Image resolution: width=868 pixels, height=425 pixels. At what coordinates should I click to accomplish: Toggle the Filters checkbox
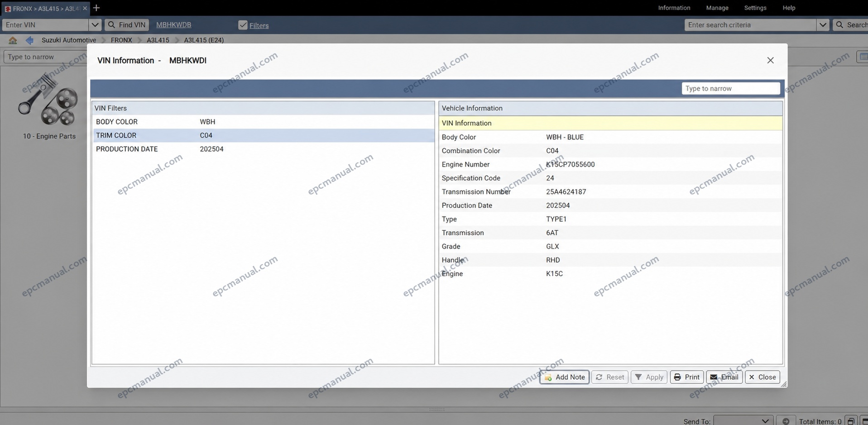click(243, 25)
